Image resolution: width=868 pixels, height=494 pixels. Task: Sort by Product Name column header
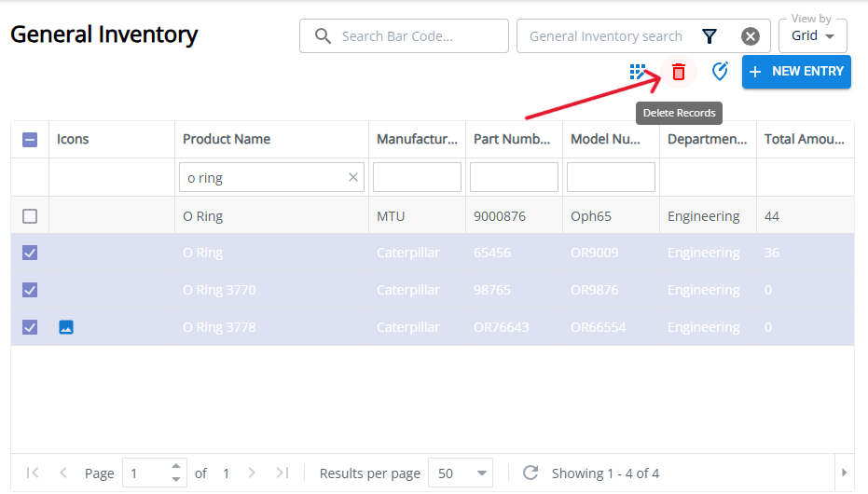click(x=227, y=140)
